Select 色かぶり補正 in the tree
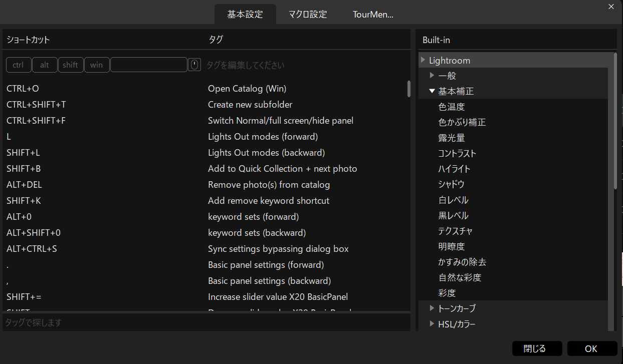This screenshot has height=364, width=623. [x=462, y=122]
